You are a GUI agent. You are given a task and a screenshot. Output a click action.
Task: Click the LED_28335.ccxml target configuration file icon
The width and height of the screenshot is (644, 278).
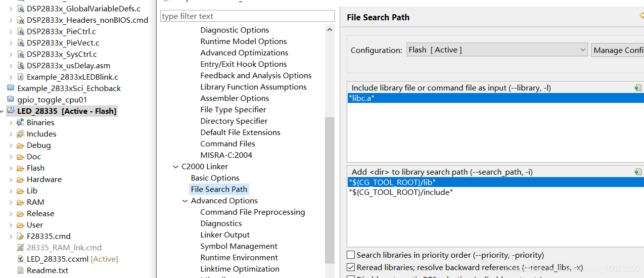click(20, 259)
